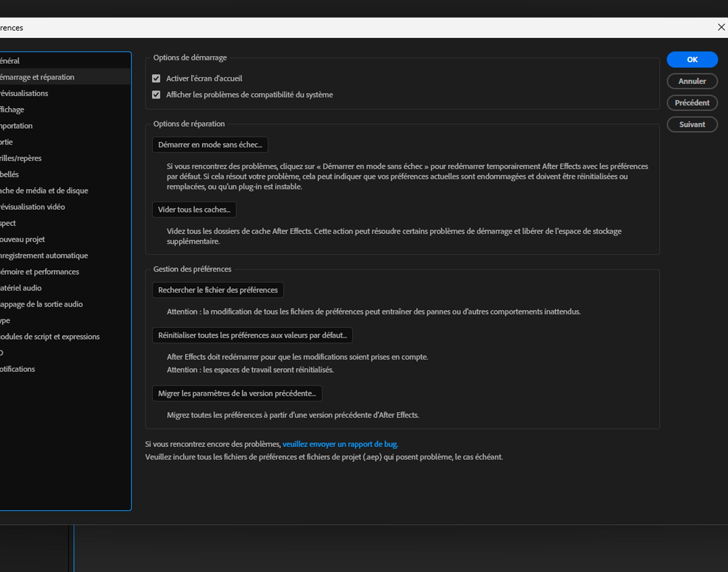This screenshot has width=728, height=572.
Task: Open "Enregistrement automatique" category
Action: (65, 256)
